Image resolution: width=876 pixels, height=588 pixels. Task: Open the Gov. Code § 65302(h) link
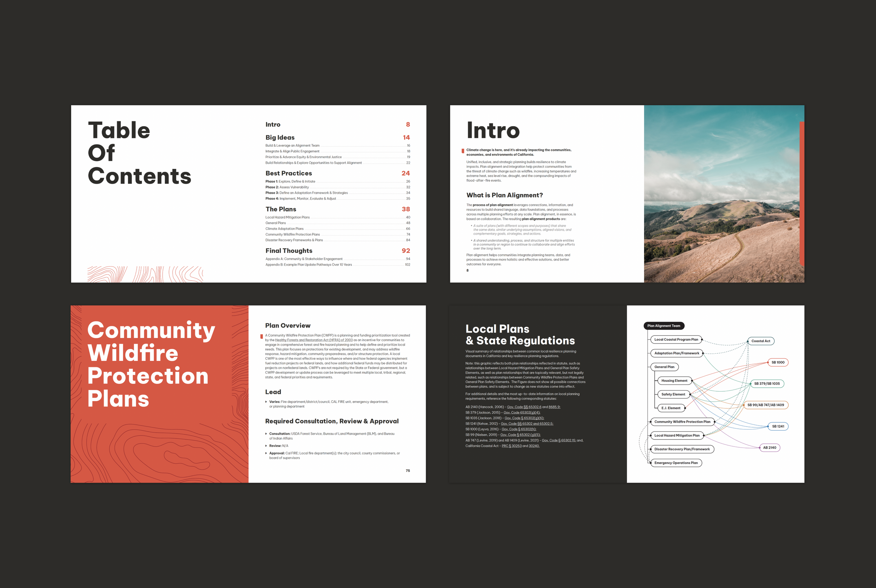519,429
